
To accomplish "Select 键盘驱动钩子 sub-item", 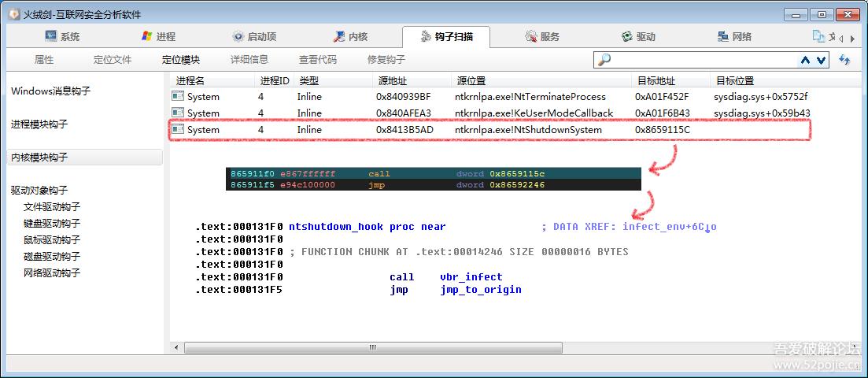I will pos(52,224).
